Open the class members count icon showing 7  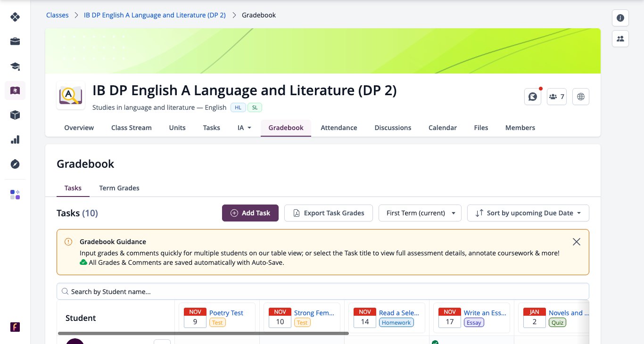click(556, 97)
